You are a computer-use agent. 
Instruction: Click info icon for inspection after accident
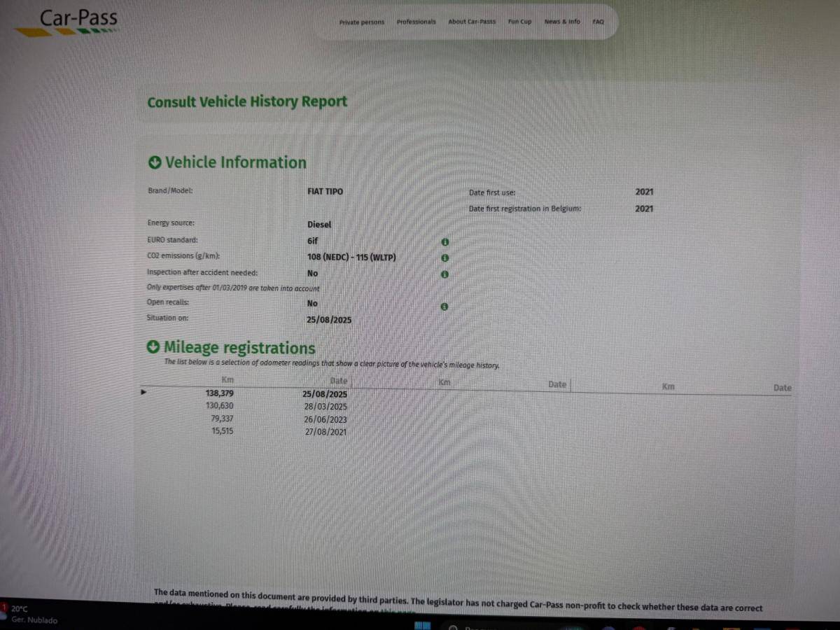coord(444,274)
